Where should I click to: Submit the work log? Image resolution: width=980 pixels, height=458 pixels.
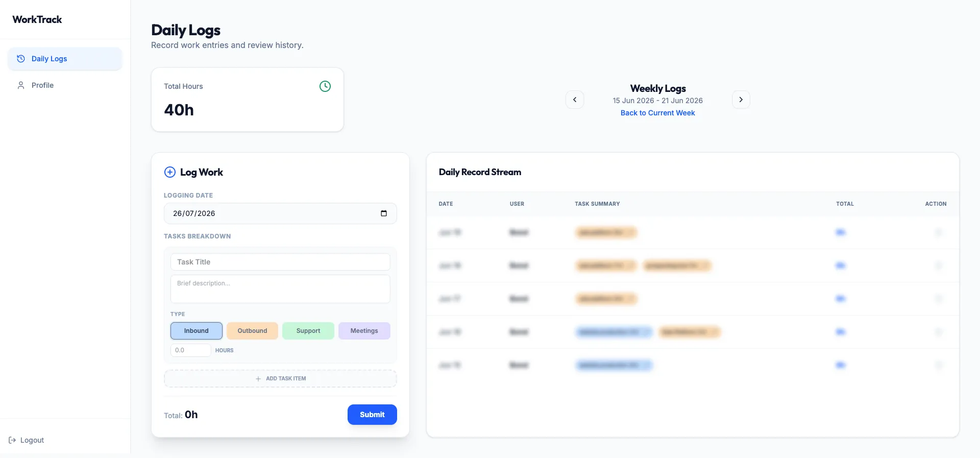[x=372, y=415]
